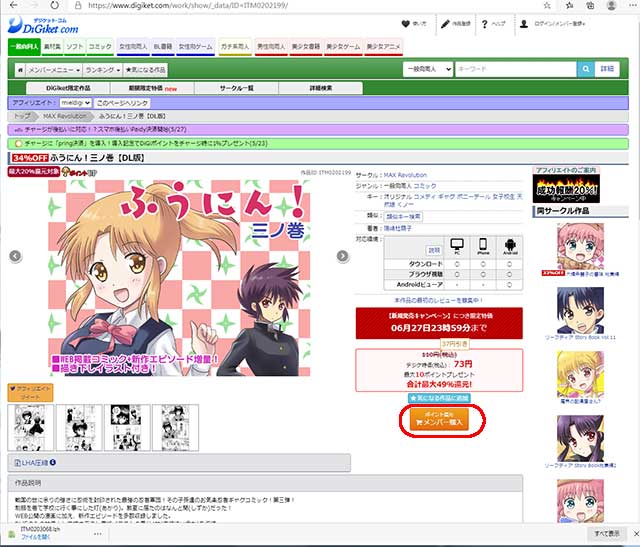Open the コミック genre link

(x=425, y=186)
